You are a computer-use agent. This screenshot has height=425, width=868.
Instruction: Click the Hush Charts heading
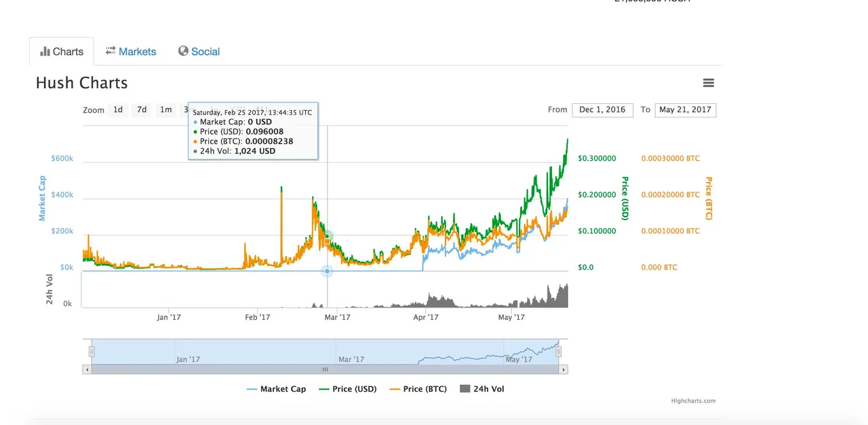(81, 83)
